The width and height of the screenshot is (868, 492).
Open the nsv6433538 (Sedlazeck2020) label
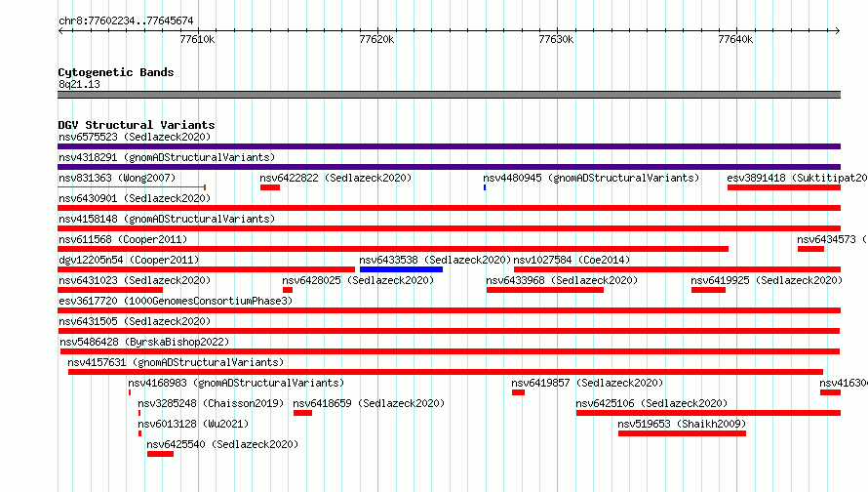click(x=435, y=260)
